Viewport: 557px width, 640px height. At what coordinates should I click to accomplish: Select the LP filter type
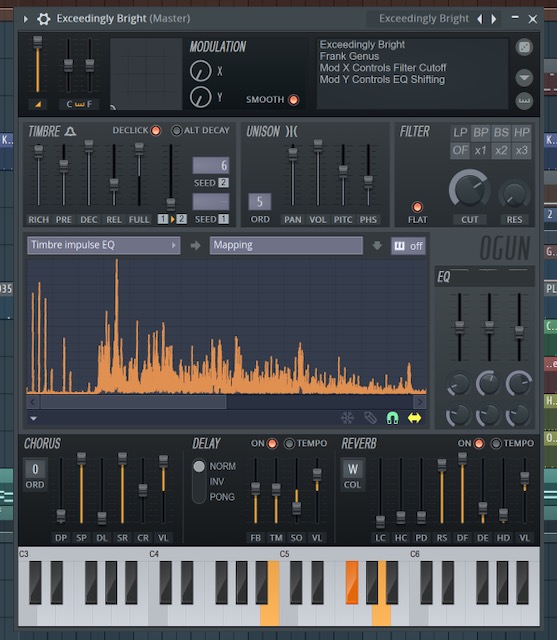tap(460, 132)
